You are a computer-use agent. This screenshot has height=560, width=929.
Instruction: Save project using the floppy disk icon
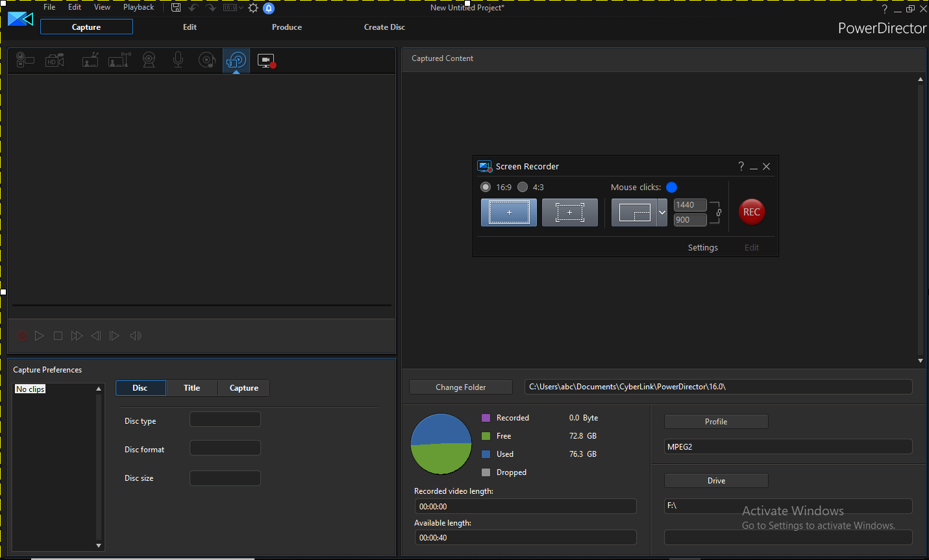[x=176, y=8]
